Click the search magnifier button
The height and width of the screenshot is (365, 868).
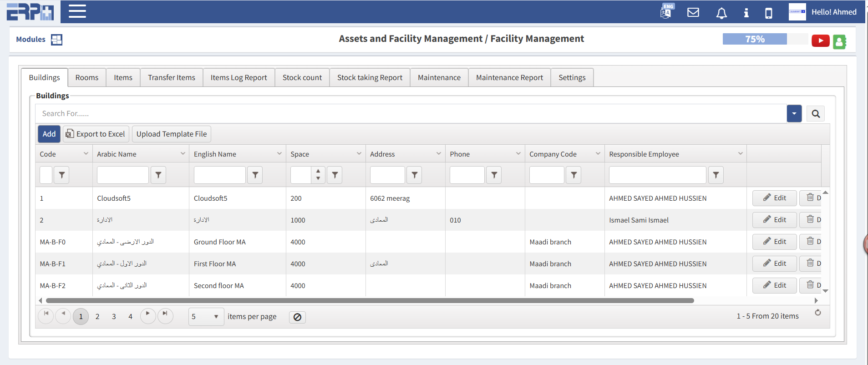(x=815, y=114)
